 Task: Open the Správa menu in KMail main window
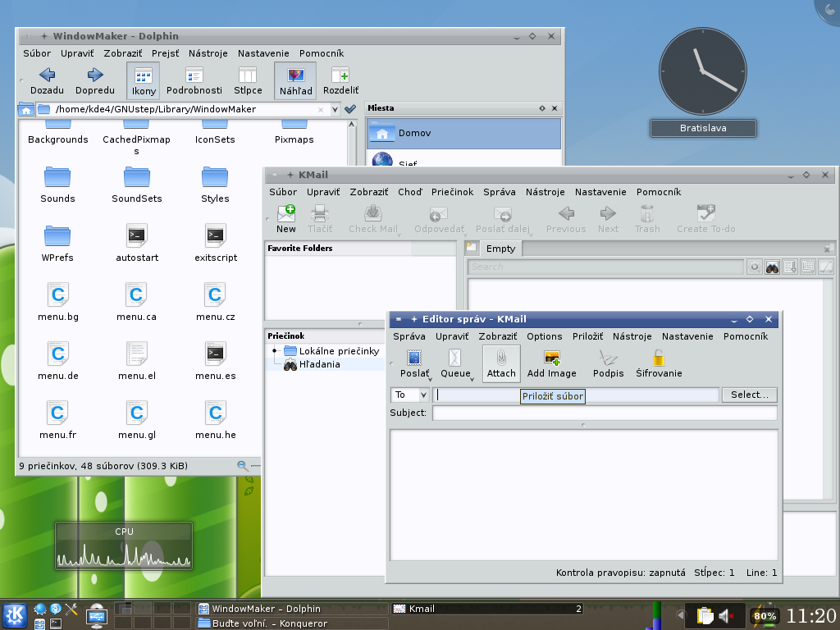(x=499, y=192)
